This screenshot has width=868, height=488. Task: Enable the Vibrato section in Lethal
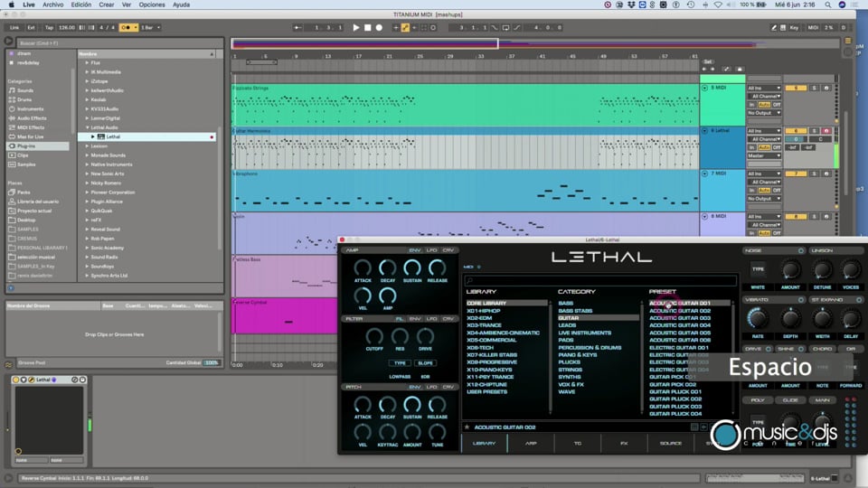click(800, 300)
